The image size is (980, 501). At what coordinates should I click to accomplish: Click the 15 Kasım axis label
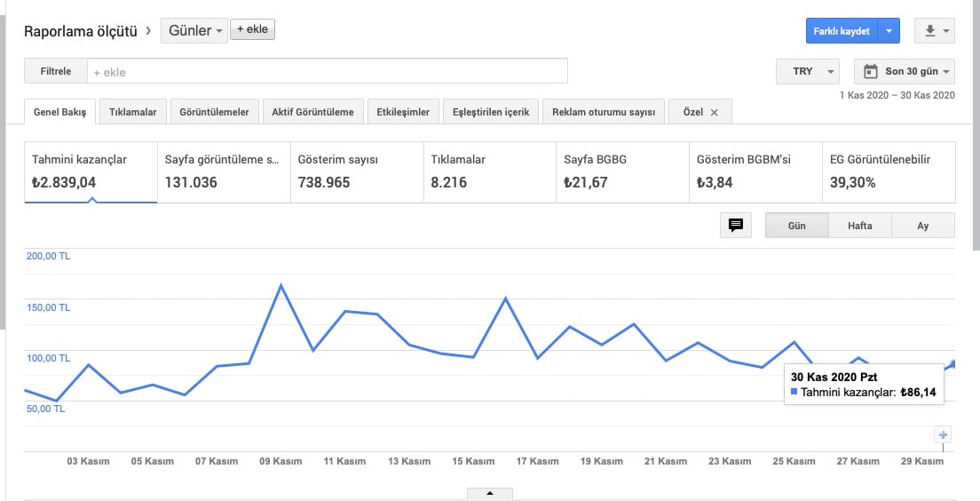[x=473, y=461]
